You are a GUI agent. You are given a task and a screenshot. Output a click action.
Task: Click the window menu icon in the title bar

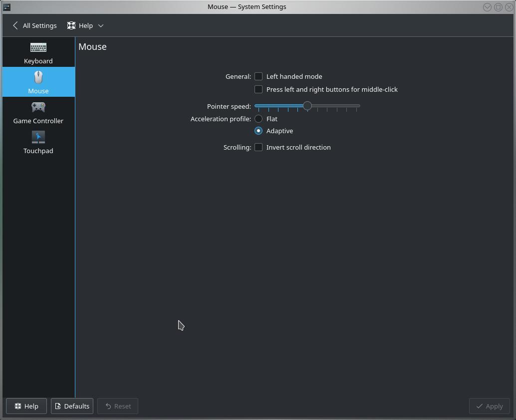[x=7, y=7]
